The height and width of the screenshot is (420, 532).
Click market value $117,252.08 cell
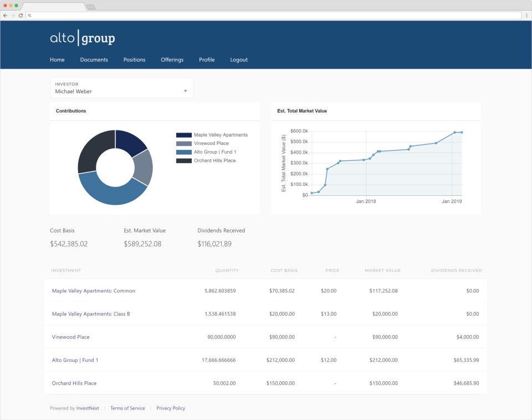pyautogui.click(x=383, y=291)
